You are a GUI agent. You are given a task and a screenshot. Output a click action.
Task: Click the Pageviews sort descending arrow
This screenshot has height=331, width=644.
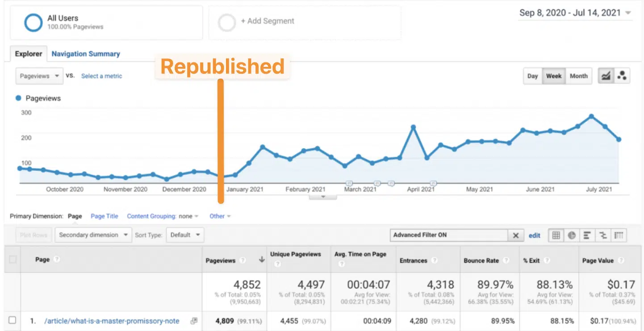coord(261,260)
